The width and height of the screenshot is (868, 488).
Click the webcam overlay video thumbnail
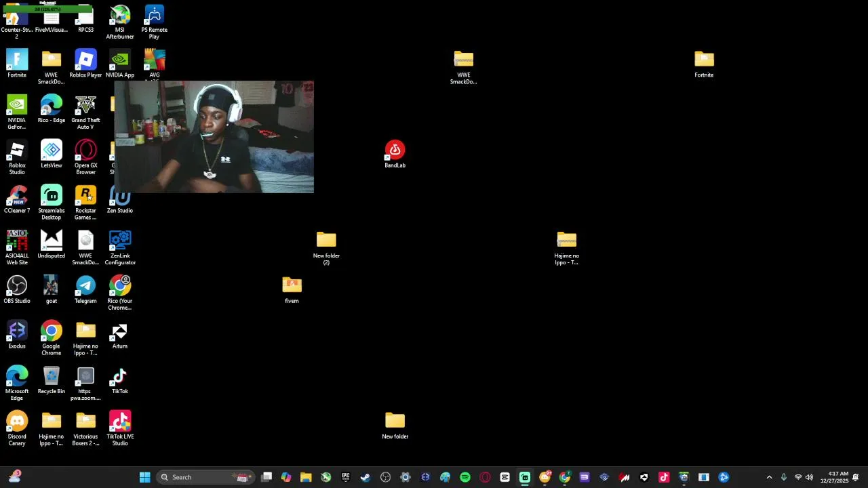pyautogui.click(x=214, y=137)
